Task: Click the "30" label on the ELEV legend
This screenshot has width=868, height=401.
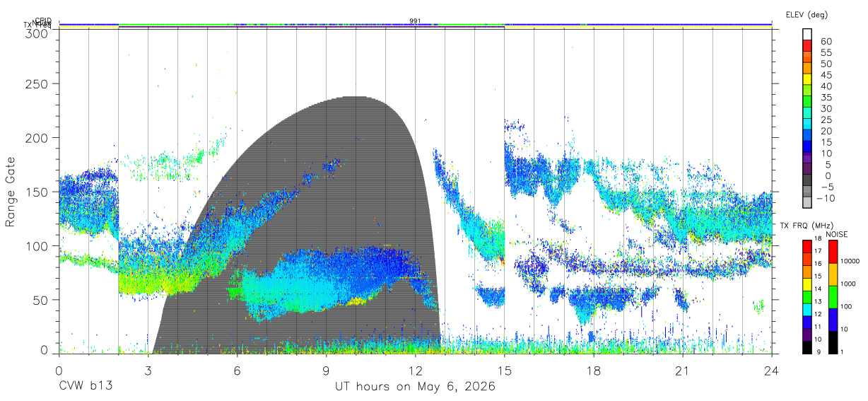Action: (x=826, y=108)
